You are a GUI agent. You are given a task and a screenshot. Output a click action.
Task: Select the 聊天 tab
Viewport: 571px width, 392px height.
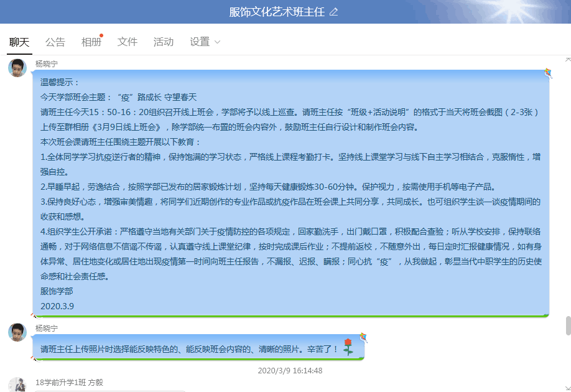coord(19,42)
